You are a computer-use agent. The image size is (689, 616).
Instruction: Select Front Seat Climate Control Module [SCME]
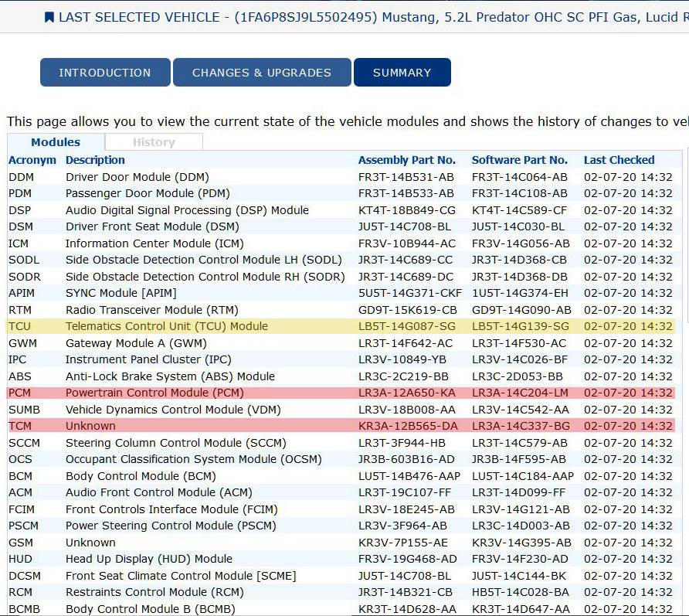(x=181, y=576)
